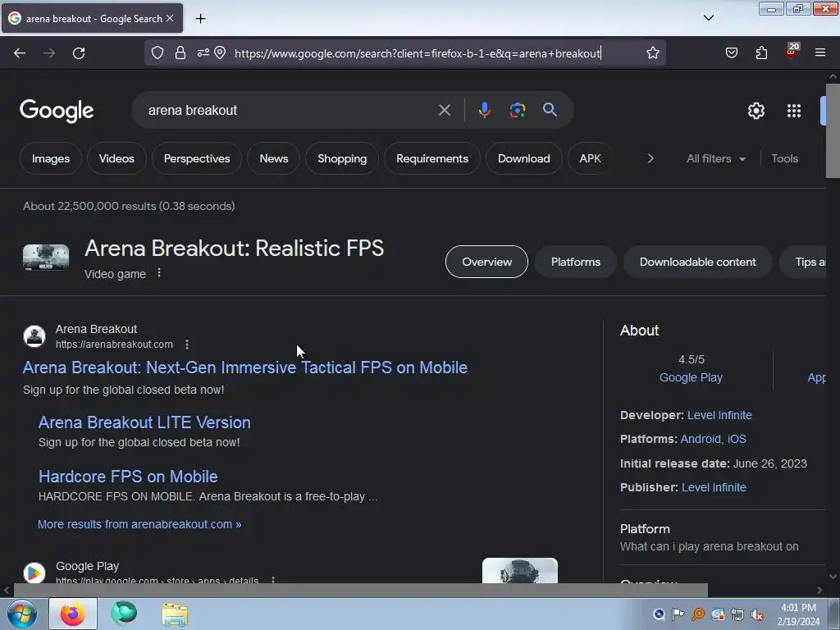Select the Downloadable content tab
The height and width of the screenshot is (630, 840).
[x=697, y=262]
